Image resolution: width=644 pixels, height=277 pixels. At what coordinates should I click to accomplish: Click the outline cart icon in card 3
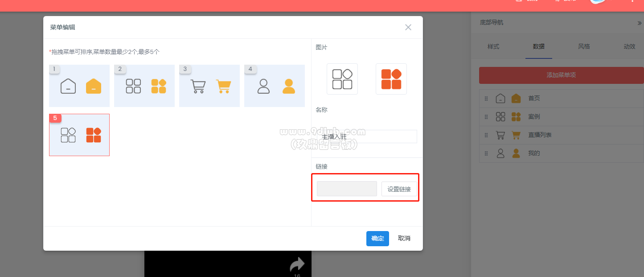[x=198, y=86]
